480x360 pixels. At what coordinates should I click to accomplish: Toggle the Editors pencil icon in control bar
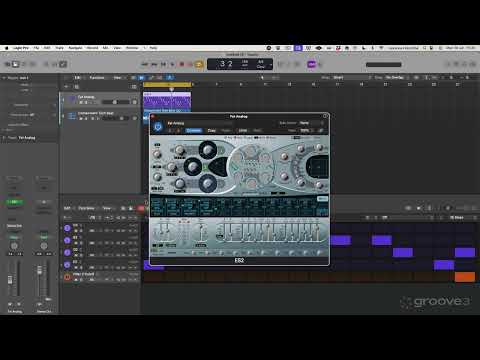[63, 64]
